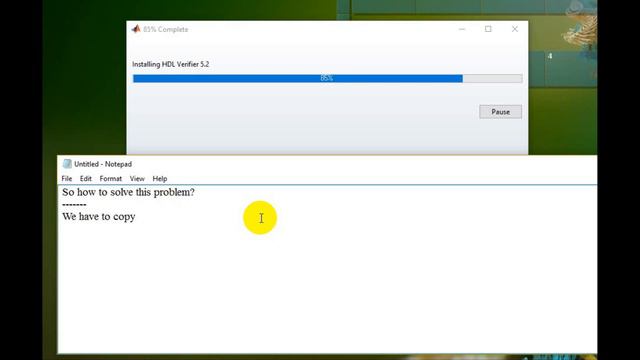Click the installation progress bar at 85%
Viewport: 640px width, 360px height.
(x=327, y=78)
